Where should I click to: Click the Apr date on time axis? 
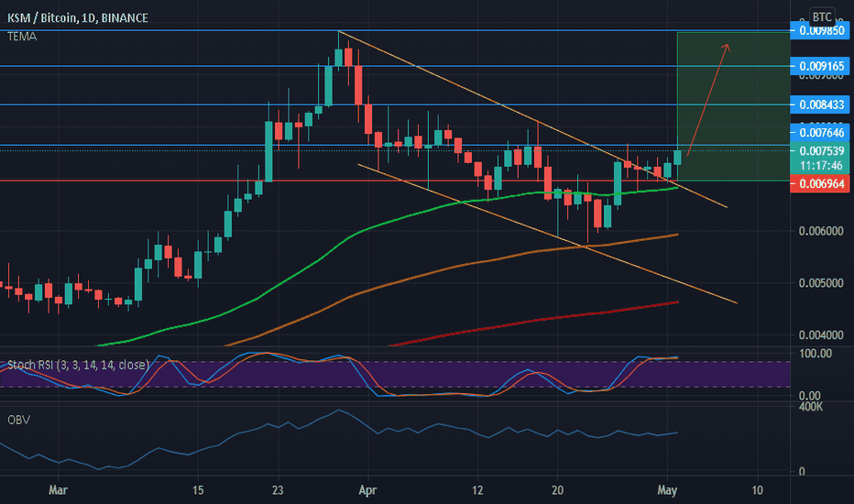point(367,490)
